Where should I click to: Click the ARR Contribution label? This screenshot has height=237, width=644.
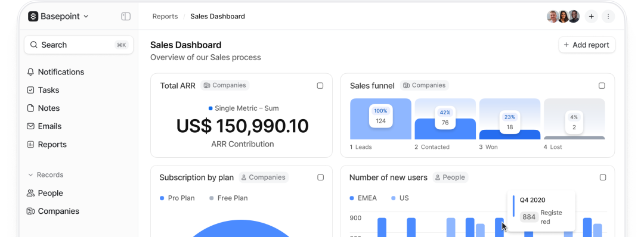click(x=242, y=144)
